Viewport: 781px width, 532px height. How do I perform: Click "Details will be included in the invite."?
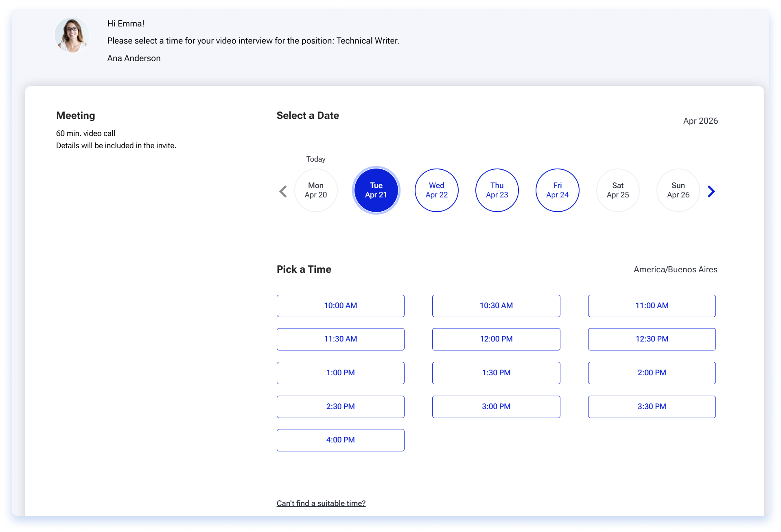click(116, 146)
